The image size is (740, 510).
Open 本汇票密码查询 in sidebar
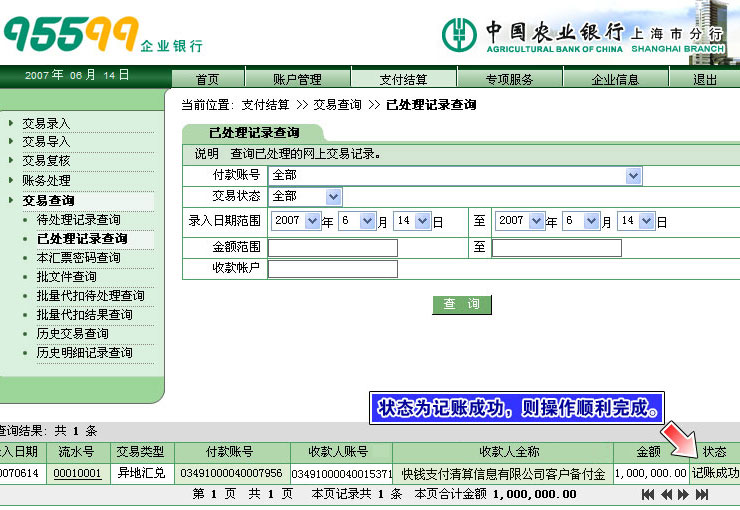[78, 258]
